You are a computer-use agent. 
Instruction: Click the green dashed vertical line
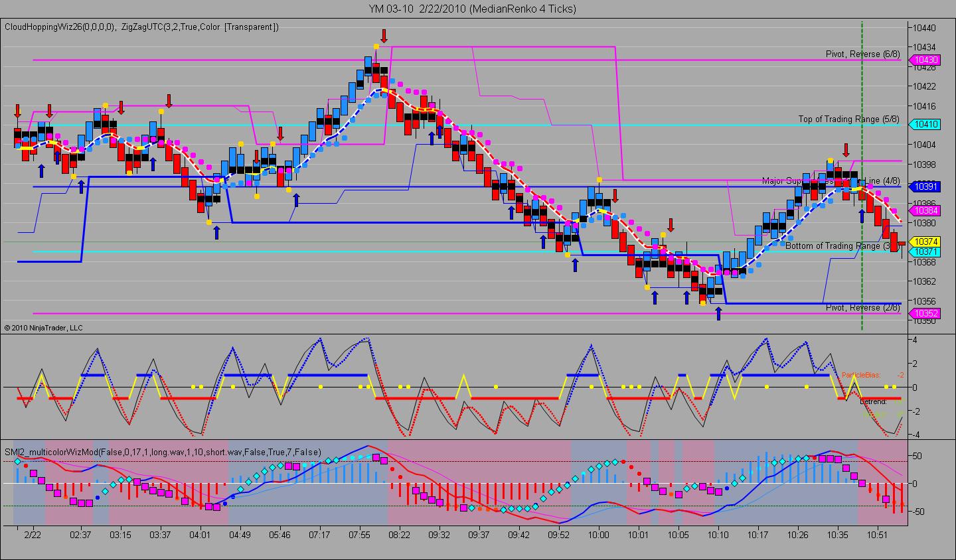coord(862,176)
